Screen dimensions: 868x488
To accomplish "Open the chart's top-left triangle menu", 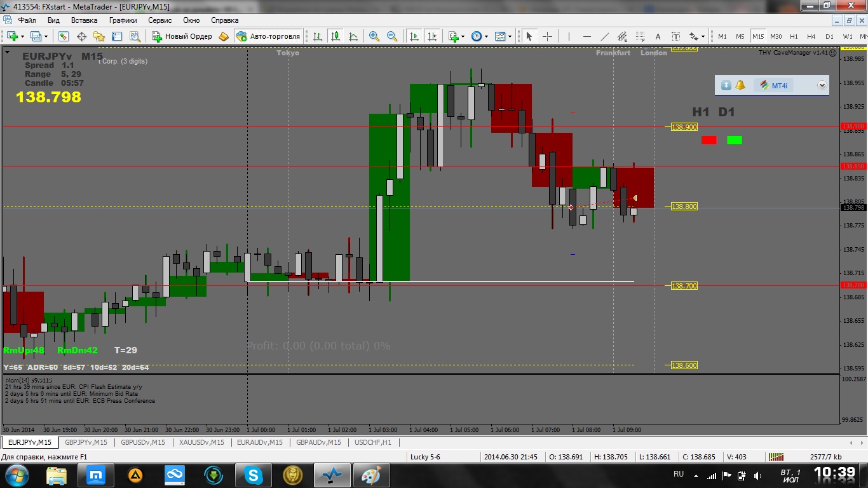I will click(x=7, y=53).
